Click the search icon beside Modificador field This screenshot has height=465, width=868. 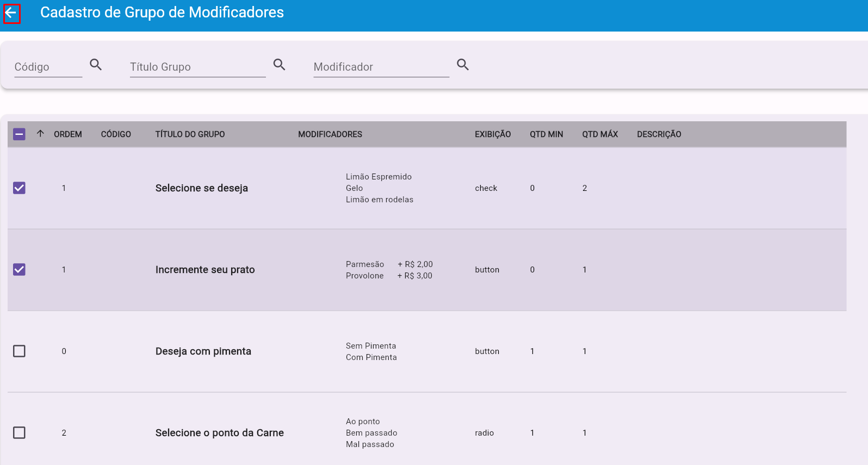pyautogui.click(x=462, y=65)
